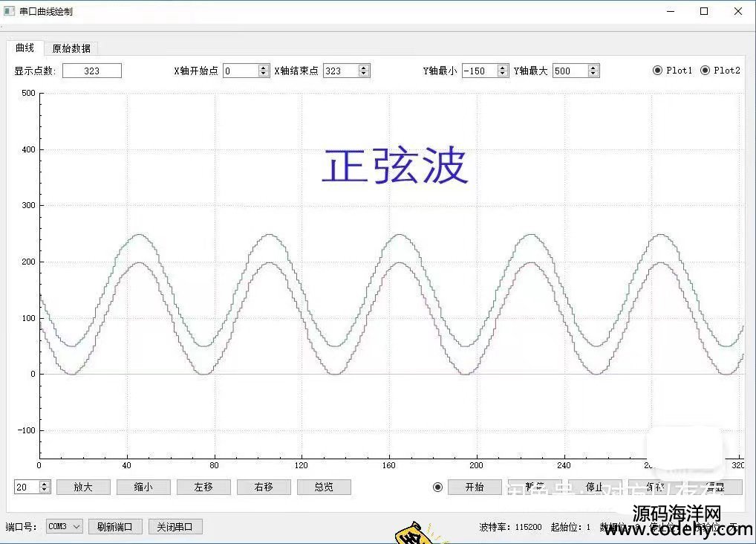Click the X-axis label 160

388,465
